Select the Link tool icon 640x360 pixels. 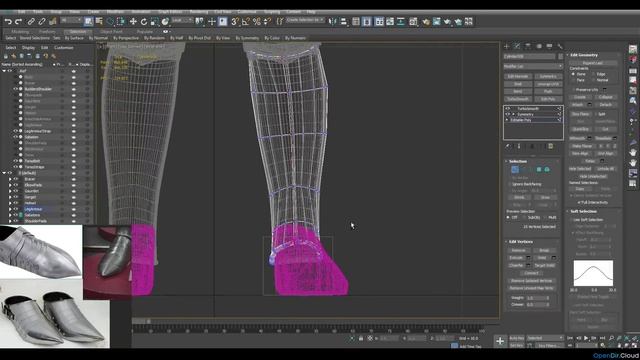(x=31, y=22)
